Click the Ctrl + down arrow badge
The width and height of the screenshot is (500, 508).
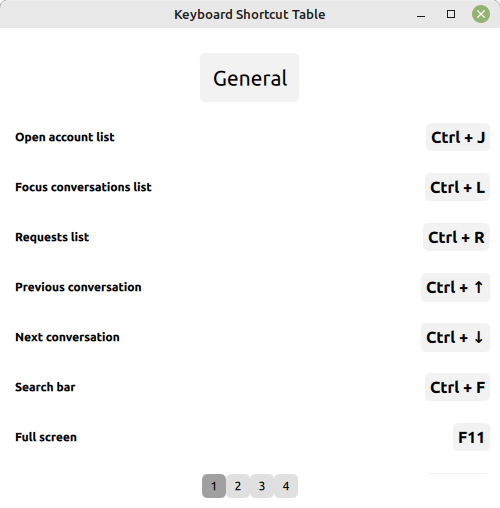455,337
